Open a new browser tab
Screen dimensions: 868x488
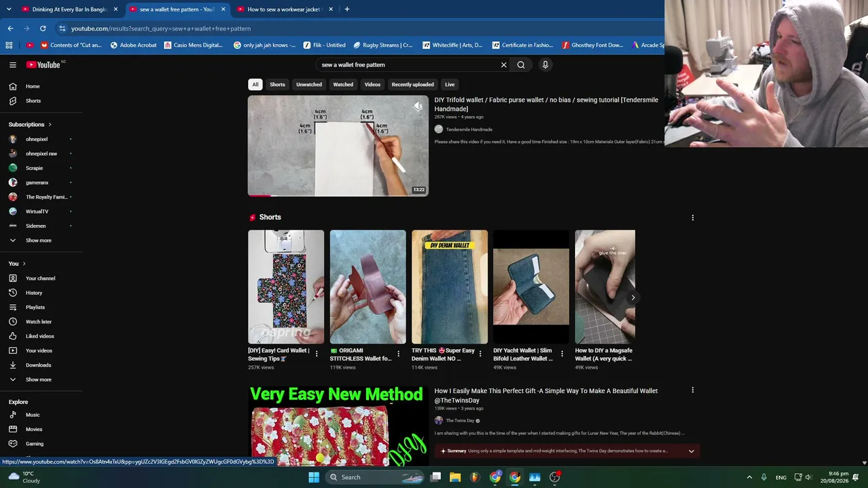click(x=347, y=9)
